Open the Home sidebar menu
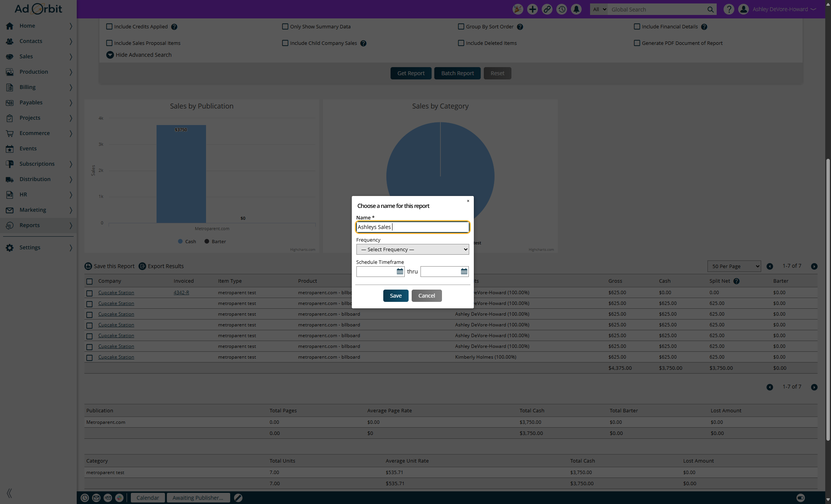Viewport: 831px width, 504px height. coord(38,26)
